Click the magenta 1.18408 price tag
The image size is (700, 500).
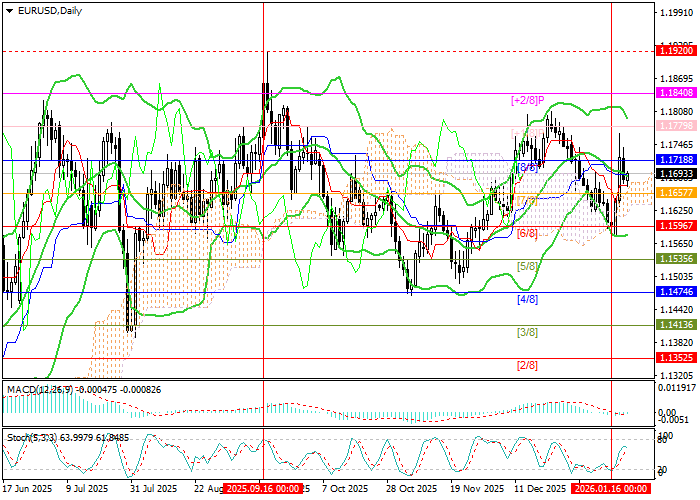point(675,92)
